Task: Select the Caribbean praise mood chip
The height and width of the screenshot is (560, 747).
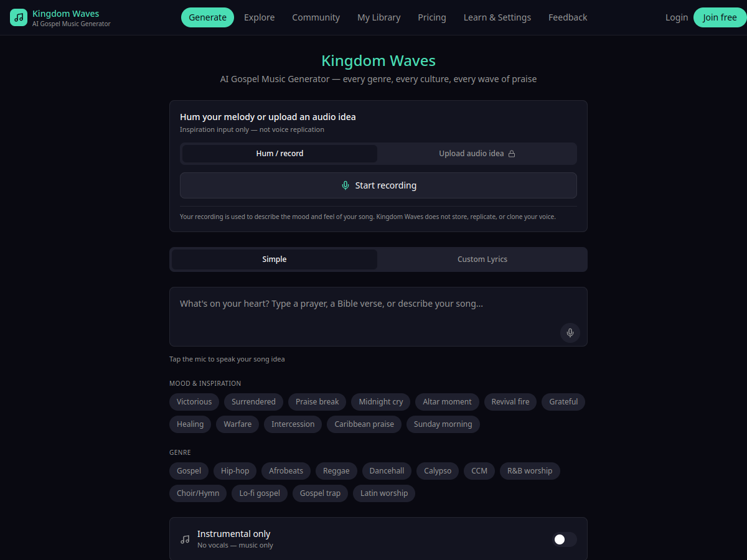Action: point(364,424)
